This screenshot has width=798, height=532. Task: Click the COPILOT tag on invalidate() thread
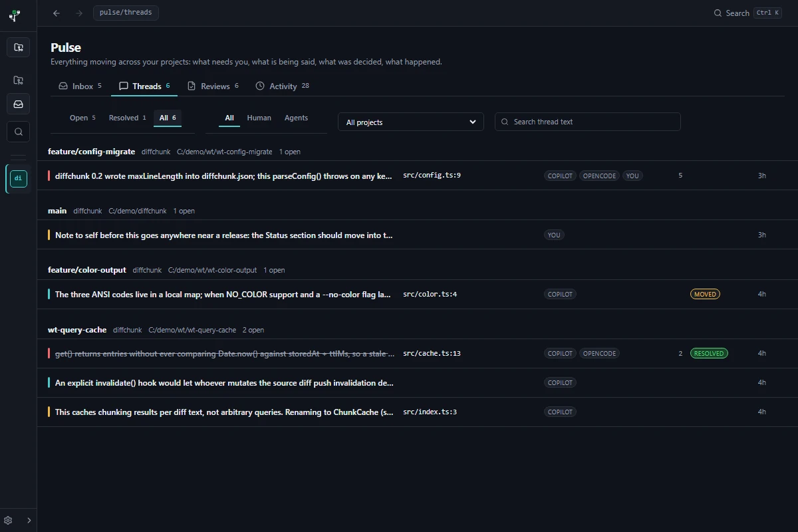(x=560, y=382)
